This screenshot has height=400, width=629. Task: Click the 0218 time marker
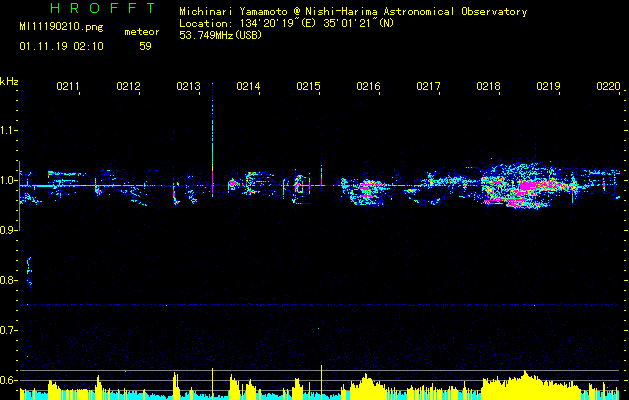488,86
